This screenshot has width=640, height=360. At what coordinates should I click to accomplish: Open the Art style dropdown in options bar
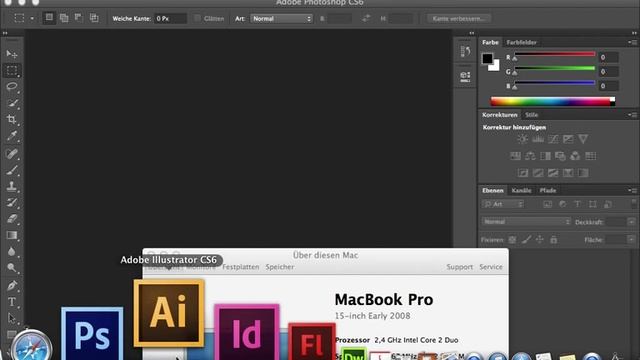point(281,18)
